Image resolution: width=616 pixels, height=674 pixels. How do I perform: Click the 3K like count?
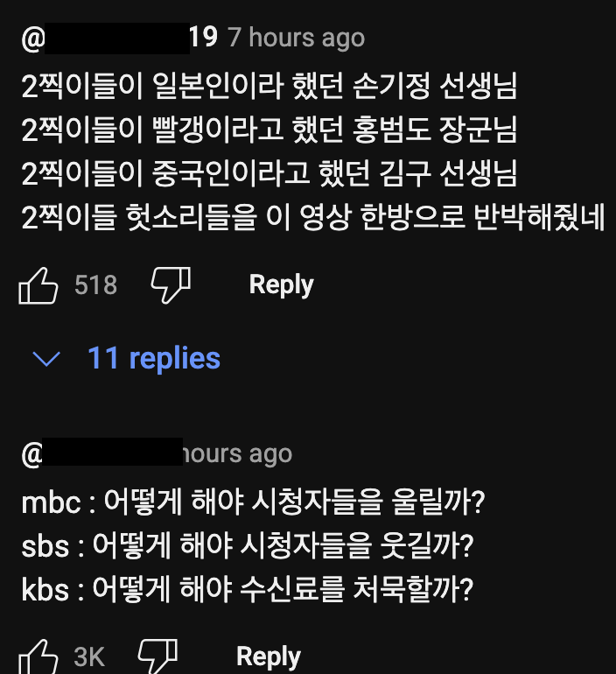(x=90, y=656)
